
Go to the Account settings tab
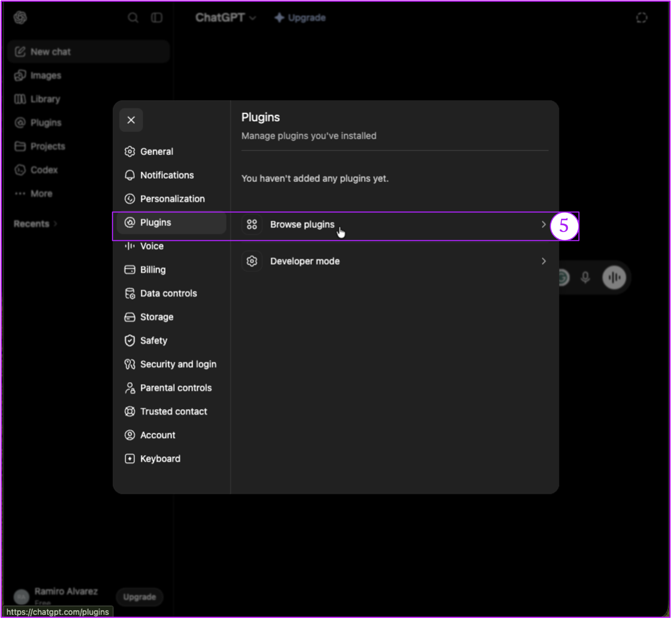[172, 435]
